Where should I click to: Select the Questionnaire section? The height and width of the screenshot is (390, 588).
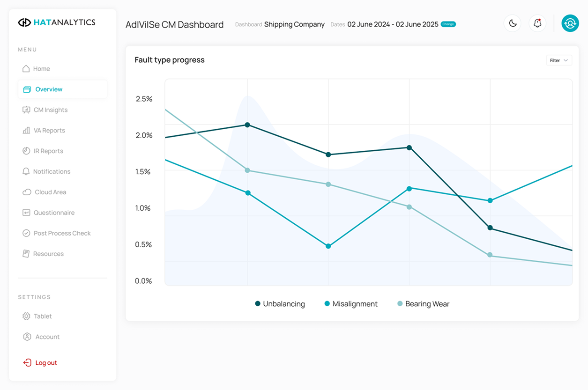point(54,212)
